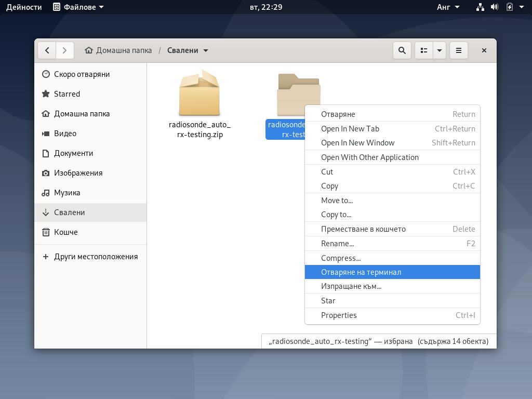Open the Анг keyboard layout menu
Image resolution: width=532 pixels, height=399 pixels.
click(448, 7)
